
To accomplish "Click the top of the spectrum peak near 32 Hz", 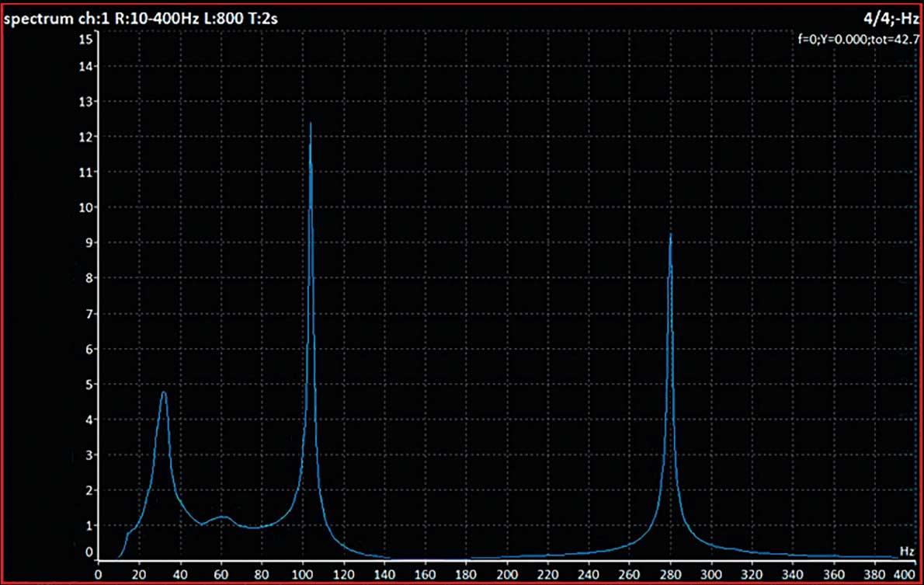I will click(x=164, y=393).
